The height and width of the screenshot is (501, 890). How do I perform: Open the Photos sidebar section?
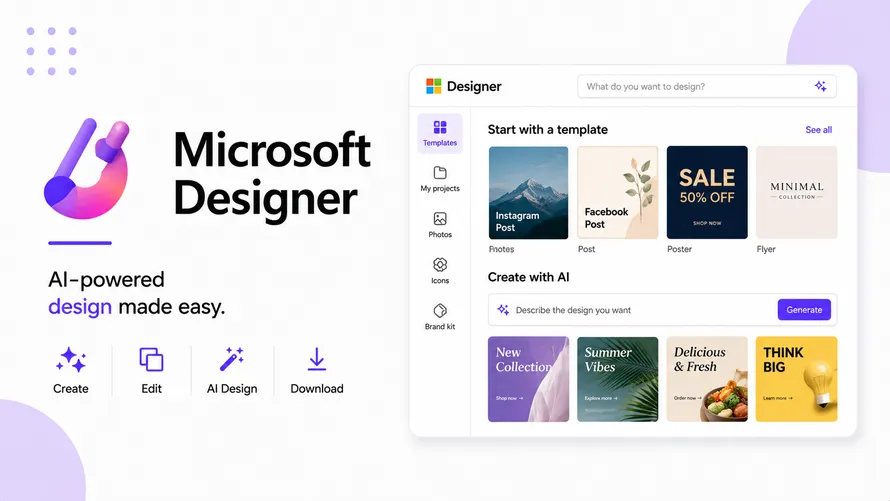440,225
